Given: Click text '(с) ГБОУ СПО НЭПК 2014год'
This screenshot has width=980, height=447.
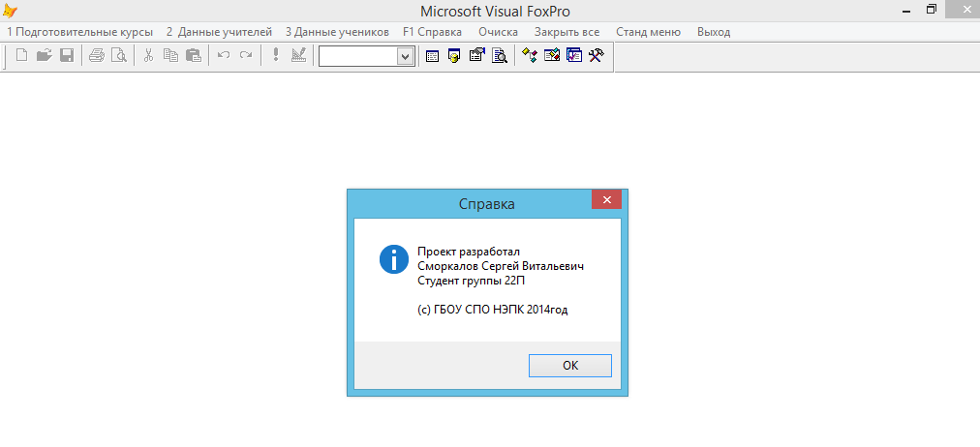Looking at the screenshot, I should [x=493, y=310].
